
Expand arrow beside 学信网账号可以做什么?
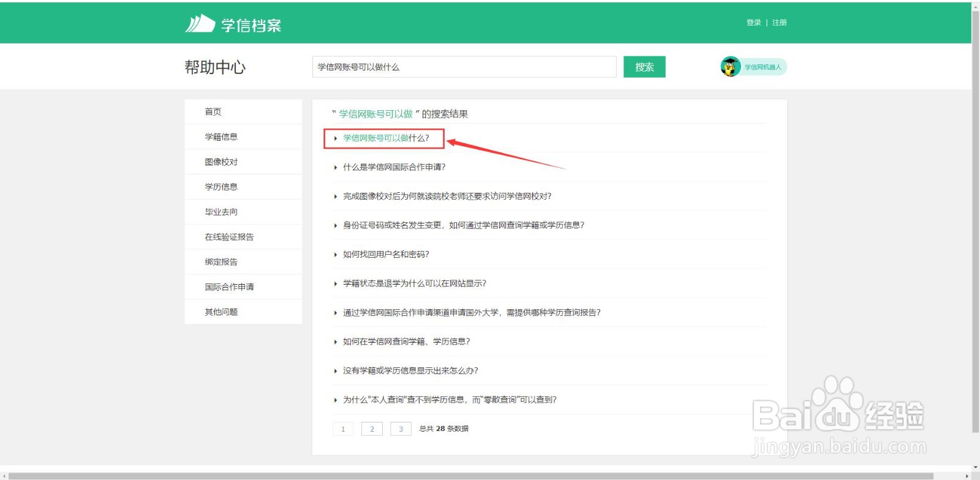coord(336,138)
